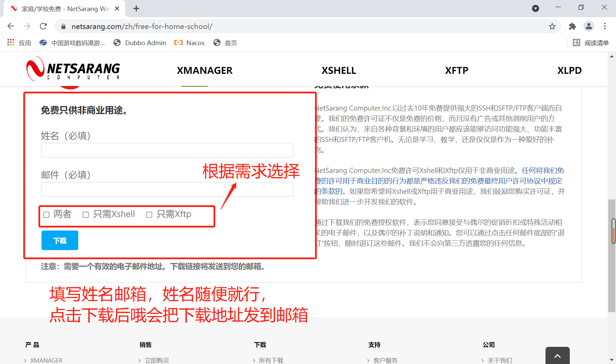Click the 下载 download button
This screenshot has height=364, width=616.
[x=60, y=240]
